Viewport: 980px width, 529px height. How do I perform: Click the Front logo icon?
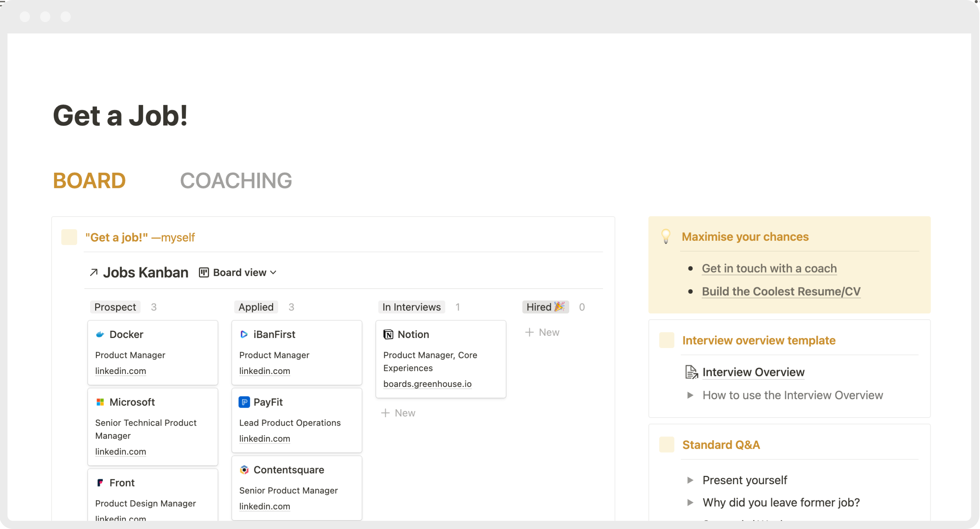pos(100,483)
